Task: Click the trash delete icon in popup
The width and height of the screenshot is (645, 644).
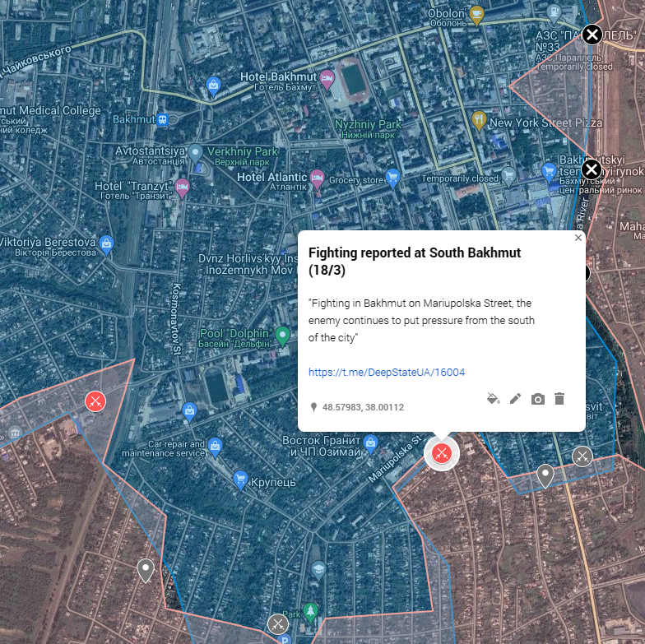Action: (559, 398)
